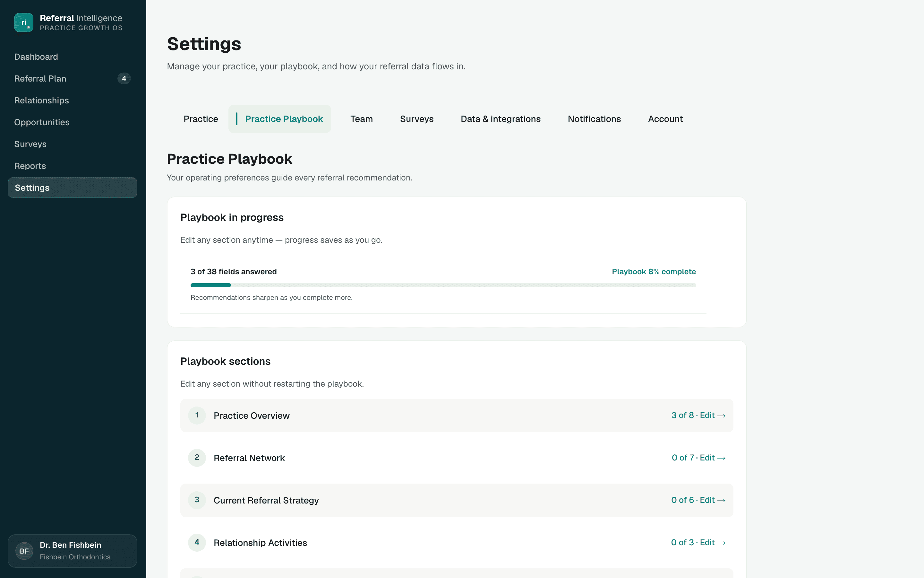The width and height of the screenshot is (924, 578).
Task: Navigate to Relationships in the sidebar
Action: click(x=73, y=100)
